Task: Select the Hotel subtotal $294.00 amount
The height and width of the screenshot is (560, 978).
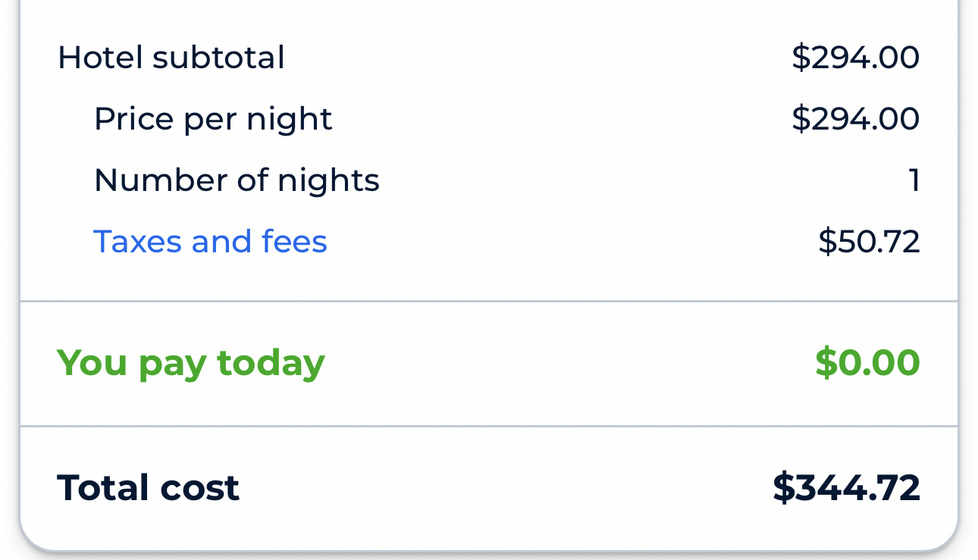Action: (x=855, y=58)
